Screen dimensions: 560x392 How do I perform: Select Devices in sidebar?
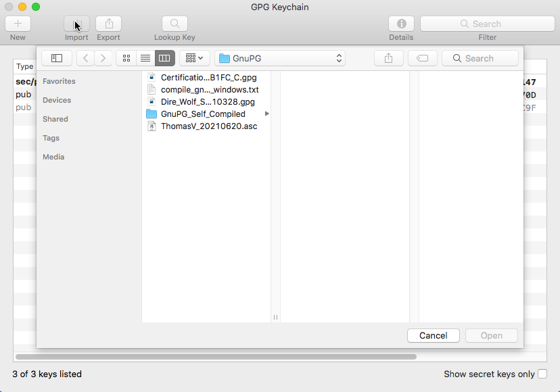click(x=57, y=100)
